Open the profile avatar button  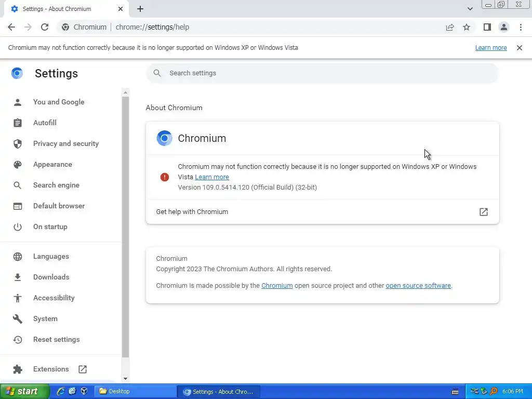(x=504, y=27)
